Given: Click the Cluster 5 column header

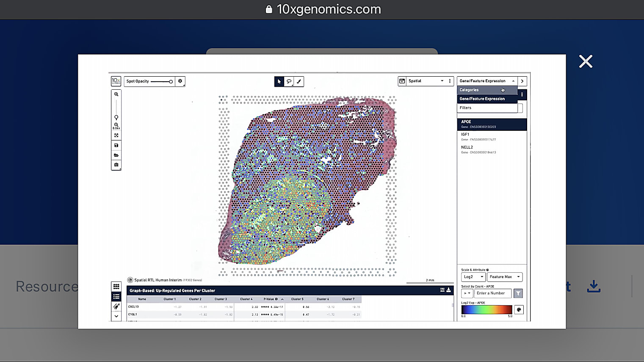Looking at the screenshot, I should pos(297,299).
